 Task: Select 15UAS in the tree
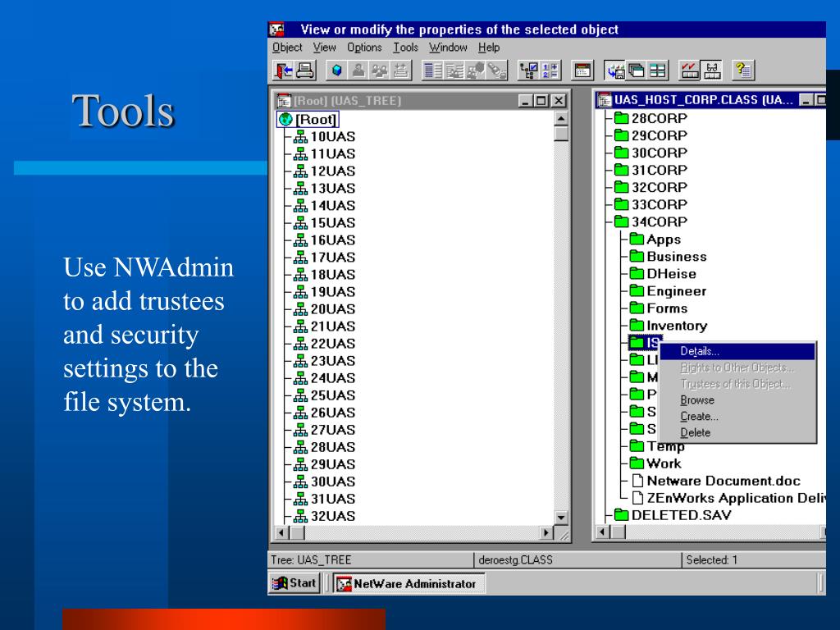point(325,223)
